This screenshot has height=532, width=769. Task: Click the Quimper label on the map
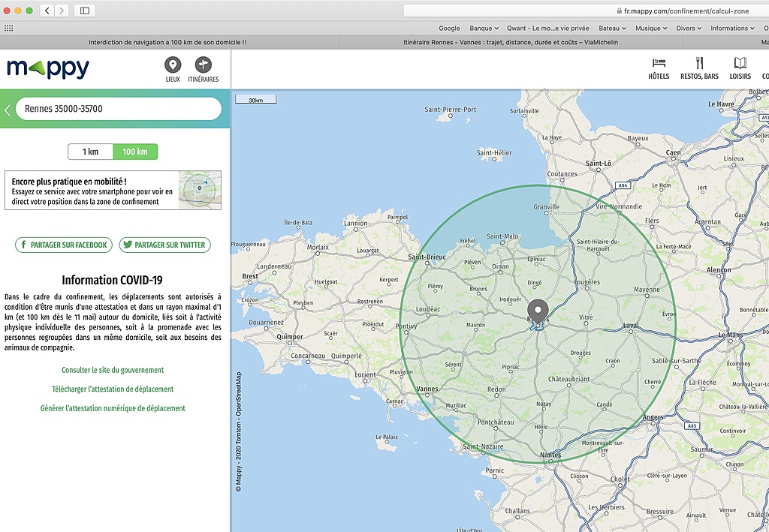click(x=290, y=337)
